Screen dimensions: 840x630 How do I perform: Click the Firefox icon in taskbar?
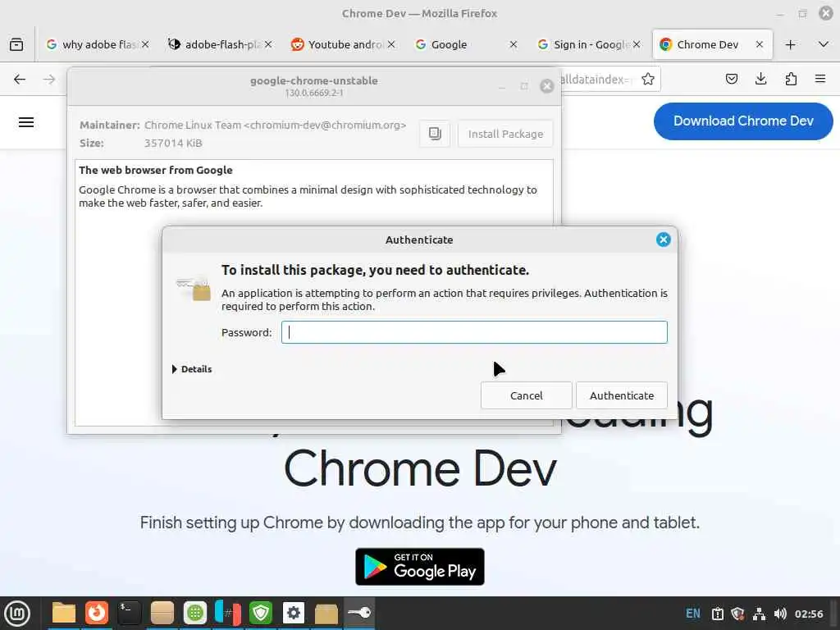tap(97, 613)
